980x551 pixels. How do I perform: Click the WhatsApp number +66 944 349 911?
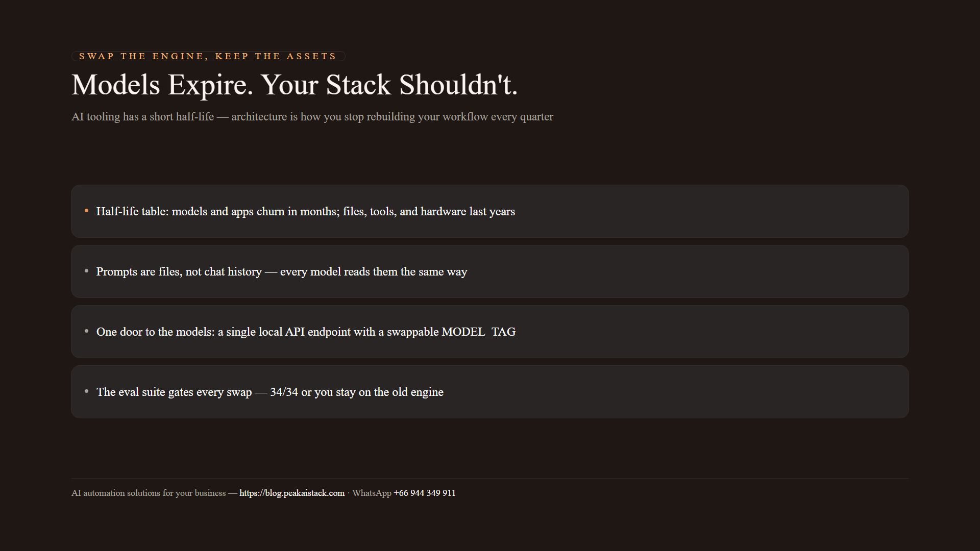pos(425,493)
